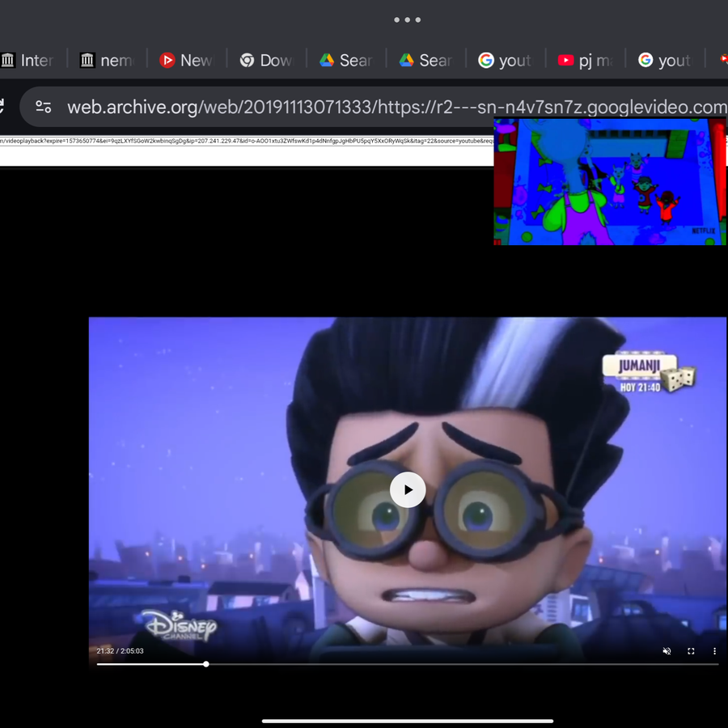Click the 21:32 / 2:05:03 timestamp
Image resolution: width=728 pixels, height=728 pixels.
[x=120, y=651]
